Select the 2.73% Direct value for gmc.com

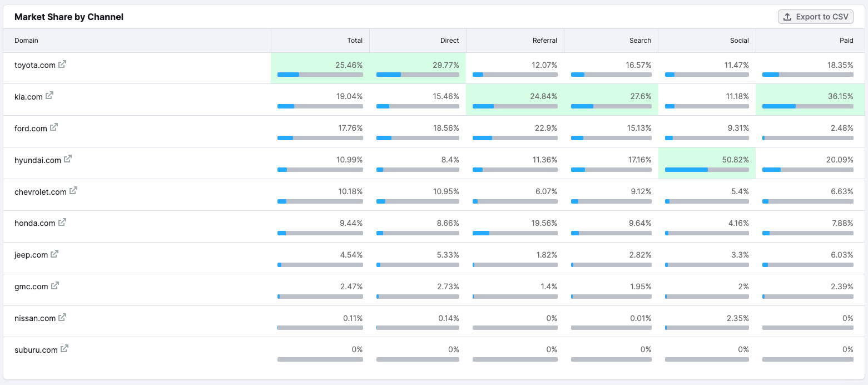[x=448, y=287]
